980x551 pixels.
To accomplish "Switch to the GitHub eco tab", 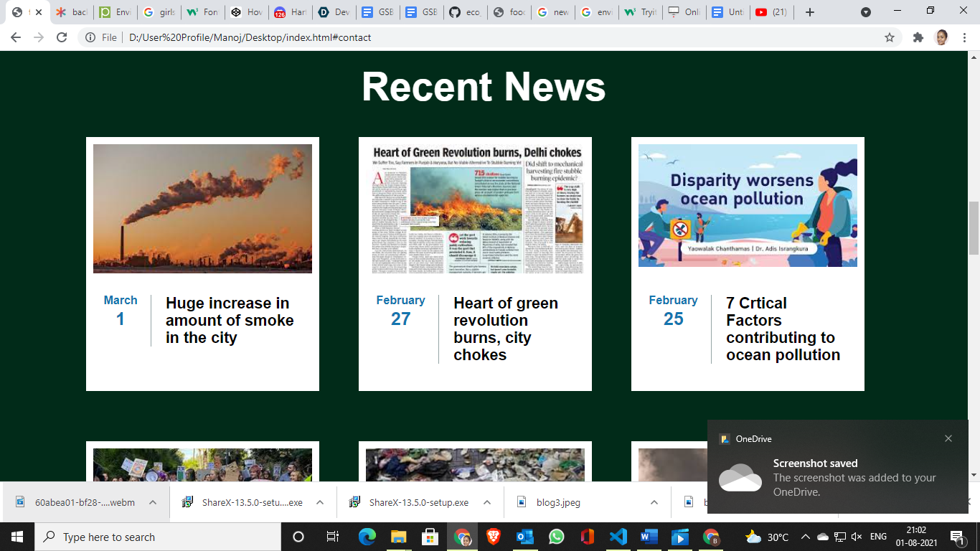I will pyautogui.click(x=465, y=11).
